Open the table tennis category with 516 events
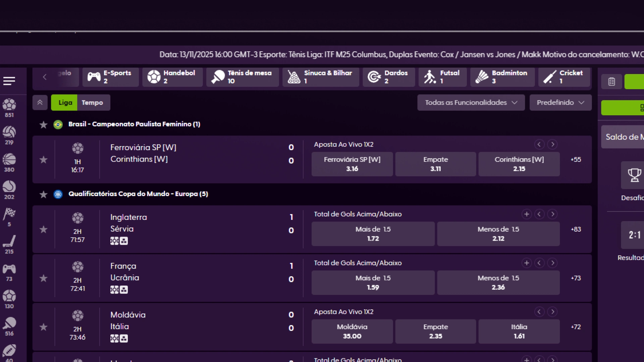This screenshot has width=644, height=362. (x=9, y=322)
